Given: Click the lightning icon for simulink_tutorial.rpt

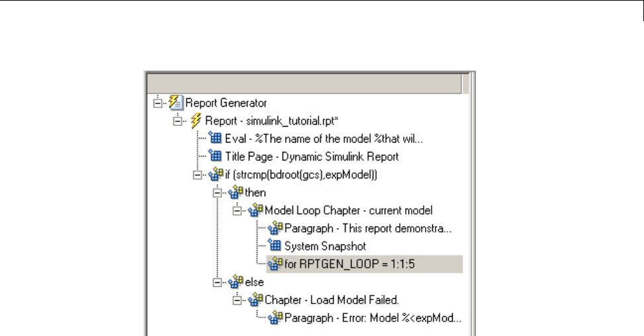Looking at the screenshot, I should pyautogui.click(x=196, y=121).
